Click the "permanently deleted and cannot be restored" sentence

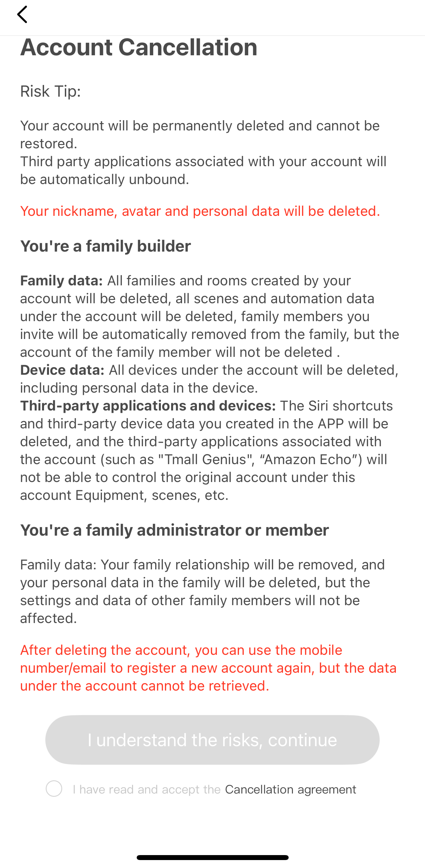pos(200,134)
